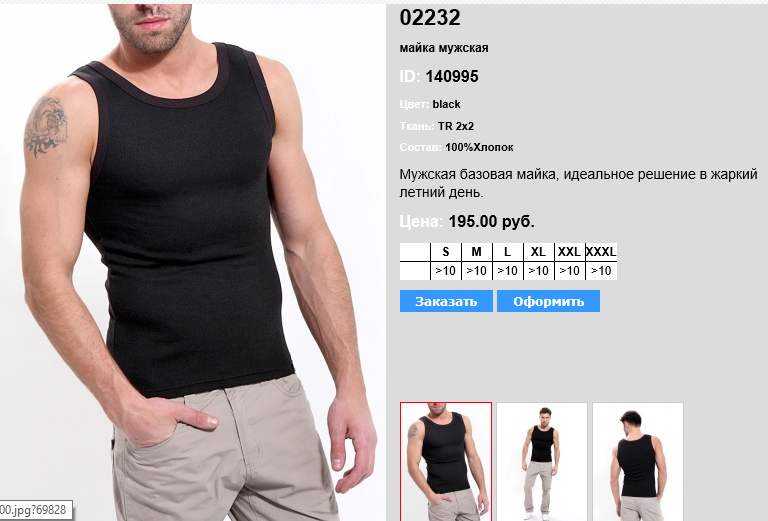
Task: Select size S column header
Action: [x=446, y=252]
